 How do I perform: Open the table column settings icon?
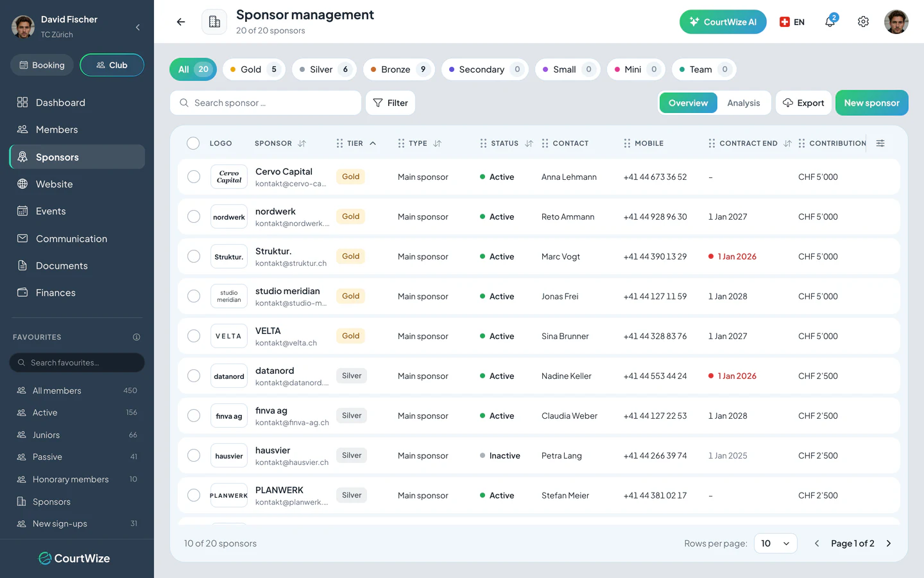point(880,143)
